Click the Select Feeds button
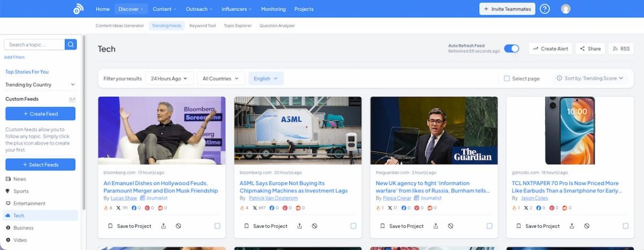644x250 pixels. [40, 165]
